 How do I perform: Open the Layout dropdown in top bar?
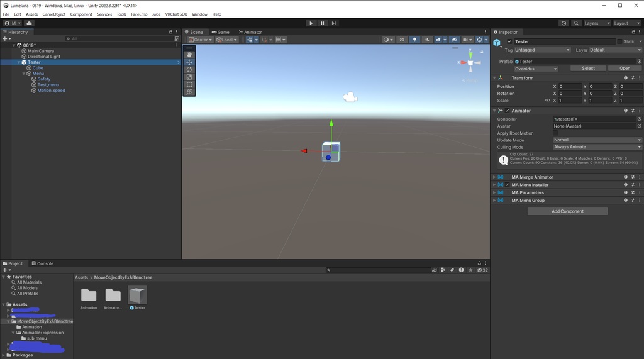pyautogui.click(x=627, y=23)
